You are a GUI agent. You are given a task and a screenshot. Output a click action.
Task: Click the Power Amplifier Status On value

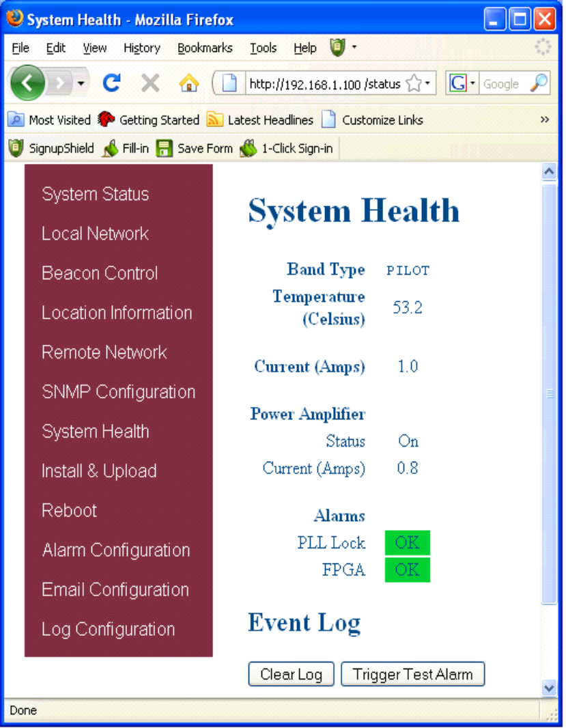point(408,441)
